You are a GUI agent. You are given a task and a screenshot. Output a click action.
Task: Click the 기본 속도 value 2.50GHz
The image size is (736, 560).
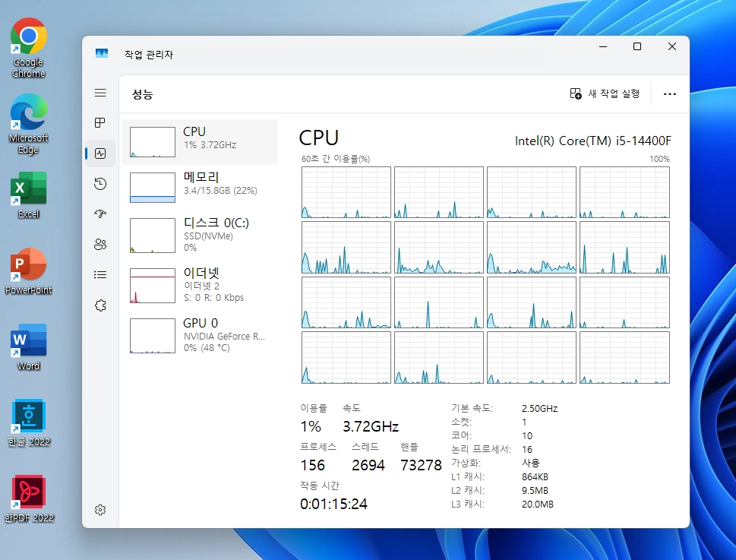pyautogui.click(x=540, y=408)
